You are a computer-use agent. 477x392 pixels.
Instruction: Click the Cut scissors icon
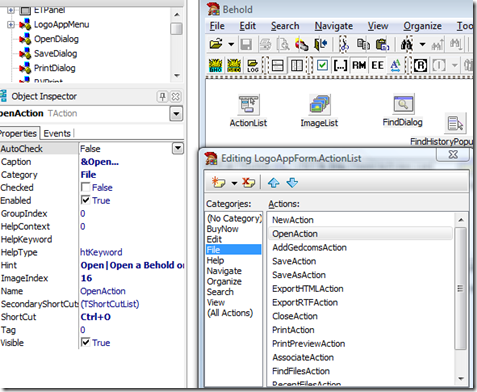tap(344, 44)
